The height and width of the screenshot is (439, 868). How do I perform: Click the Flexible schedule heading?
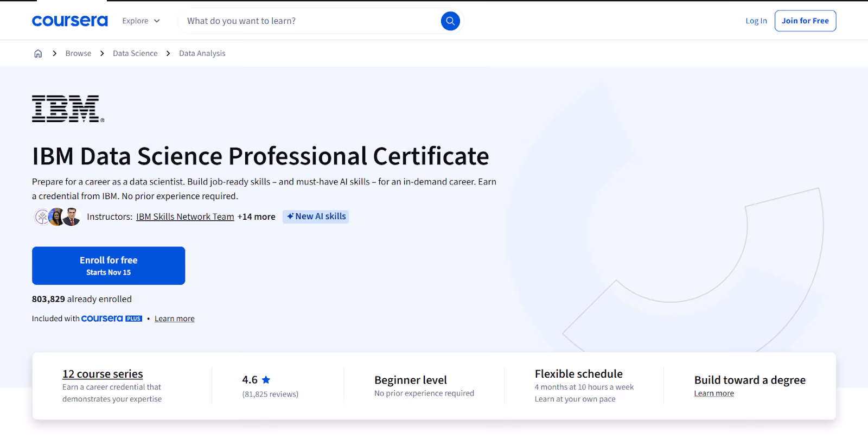coord(579,374)
